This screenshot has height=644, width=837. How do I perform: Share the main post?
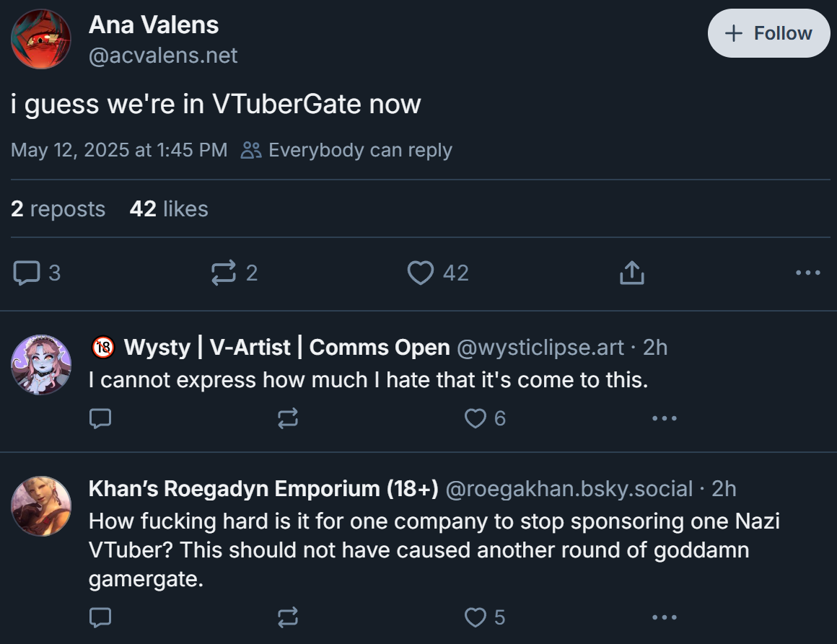632,273
